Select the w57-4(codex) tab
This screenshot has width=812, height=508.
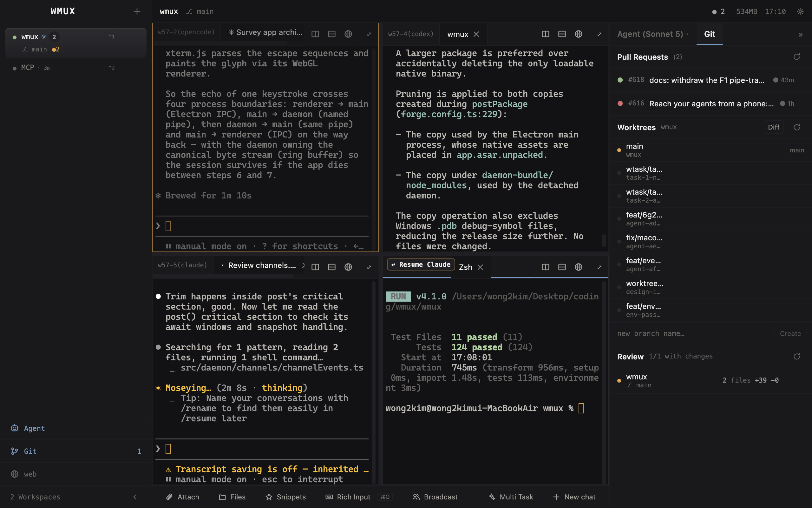pos(411,34)
